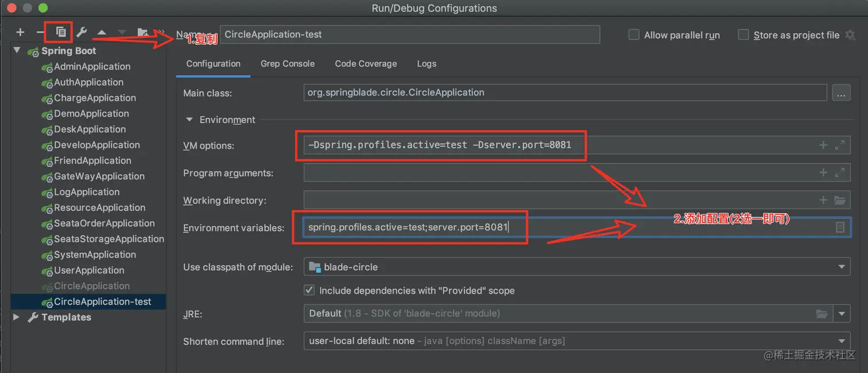This screenshot has height=373, width=868.
Task: Expand the VM options field editor
Action: point(840,145)
